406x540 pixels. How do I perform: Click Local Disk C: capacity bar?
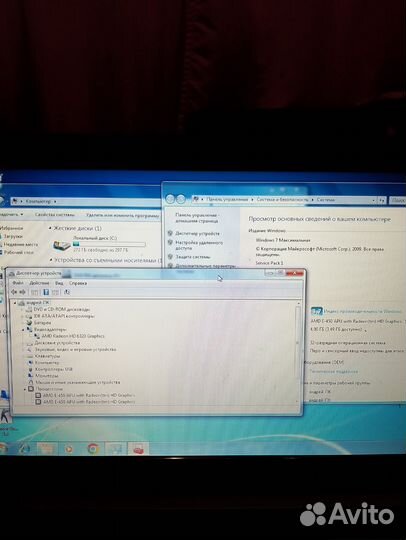click(109, 244)
